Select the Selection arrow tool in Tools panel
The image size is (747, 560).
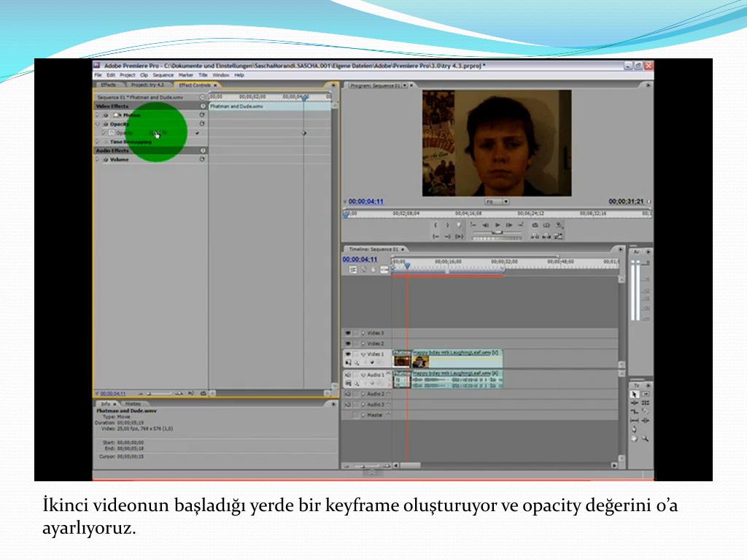click(x=634, y=394)
